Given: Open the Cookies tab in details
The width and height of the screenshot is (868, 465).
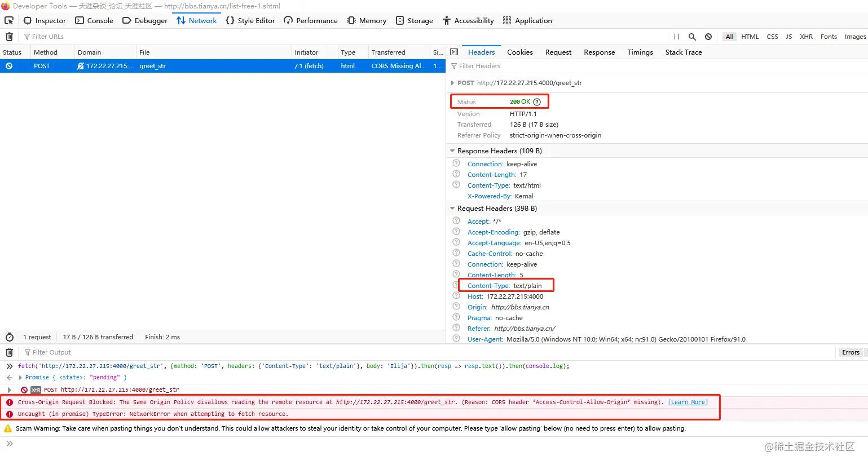Looking at the screenshot, I should (519, 52).
